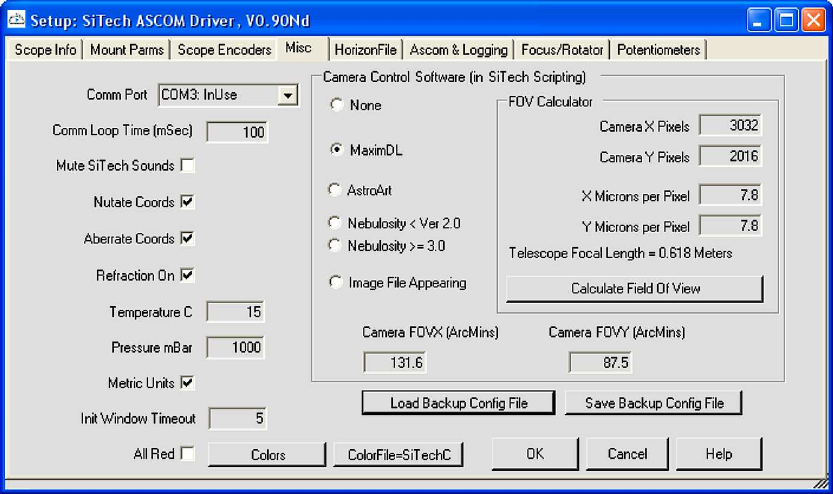The width and height of the screenshot is (833, 494).
Task: Click the Telescope Focal Length text
Action: coord(620,253)
